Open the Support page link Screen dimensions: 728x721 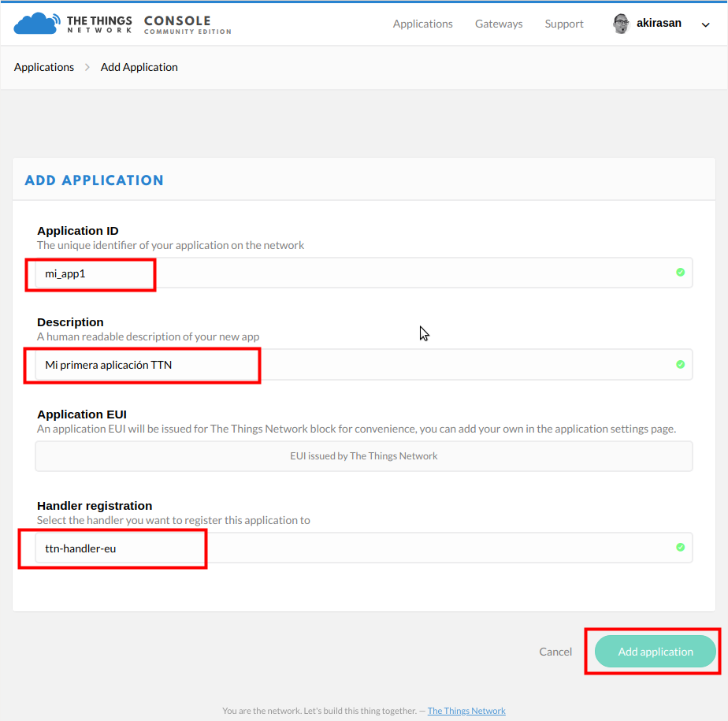[x=563, y=24]
